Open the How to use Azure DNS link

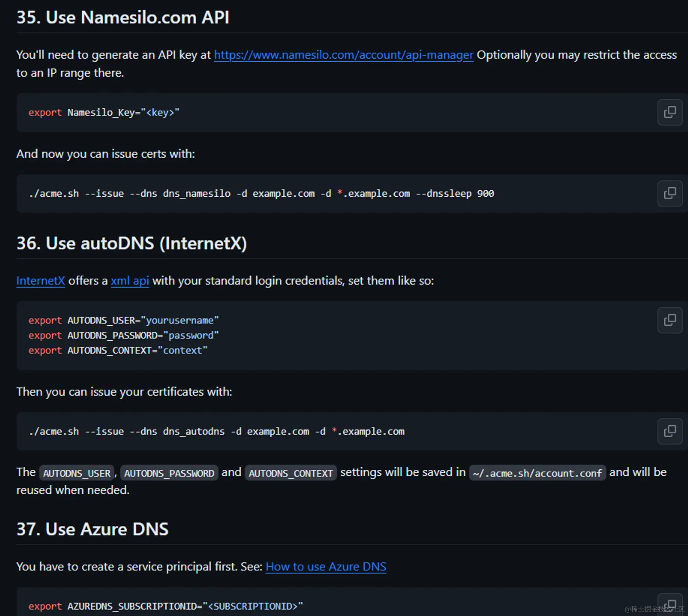pos(326,567)
